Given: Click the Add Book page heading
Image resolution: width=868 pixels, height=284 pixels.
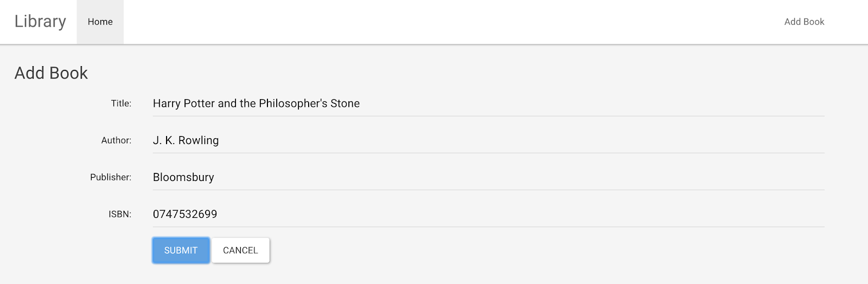Looking at the screenshot, I should coord(51,73).
